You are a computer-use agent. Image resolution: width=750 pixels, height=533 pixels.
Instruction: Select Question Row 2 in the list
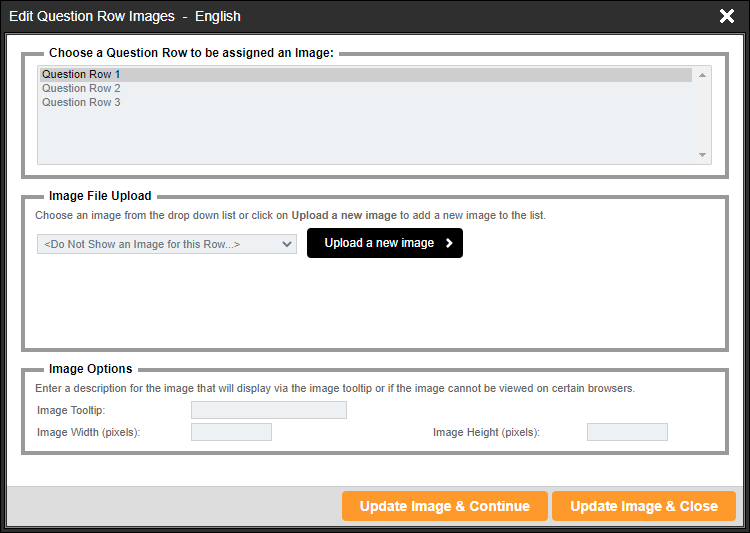pos(366,89)
